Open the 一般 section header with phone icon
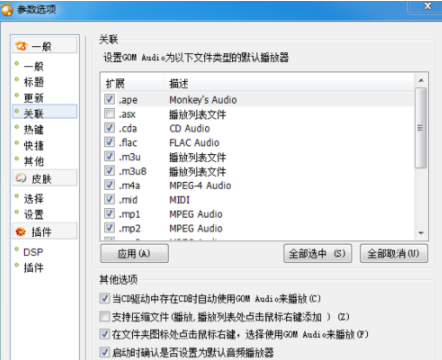 [45, 46]
